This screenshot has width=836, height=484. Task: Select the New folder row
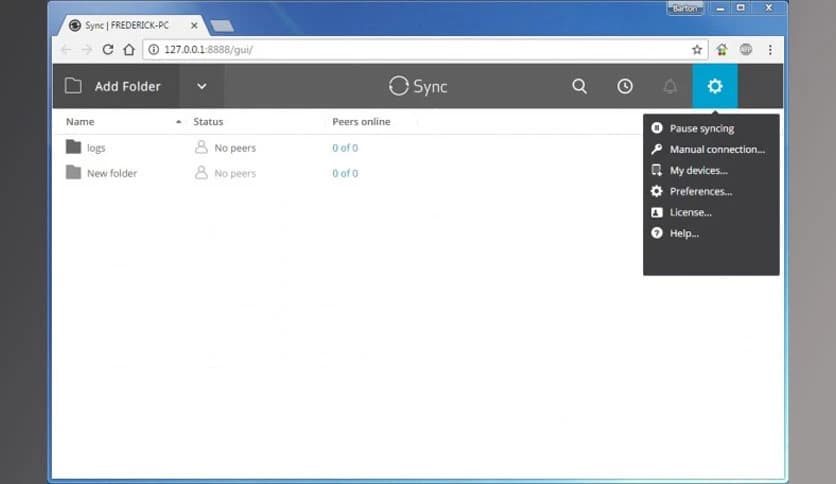347,173
